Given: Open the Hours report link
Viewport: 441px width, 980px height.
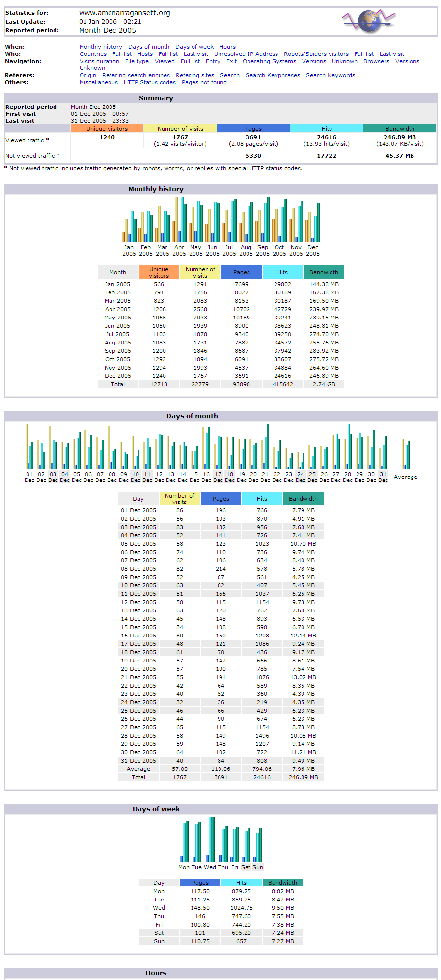Looking at the screenshot, I should 227,47.
